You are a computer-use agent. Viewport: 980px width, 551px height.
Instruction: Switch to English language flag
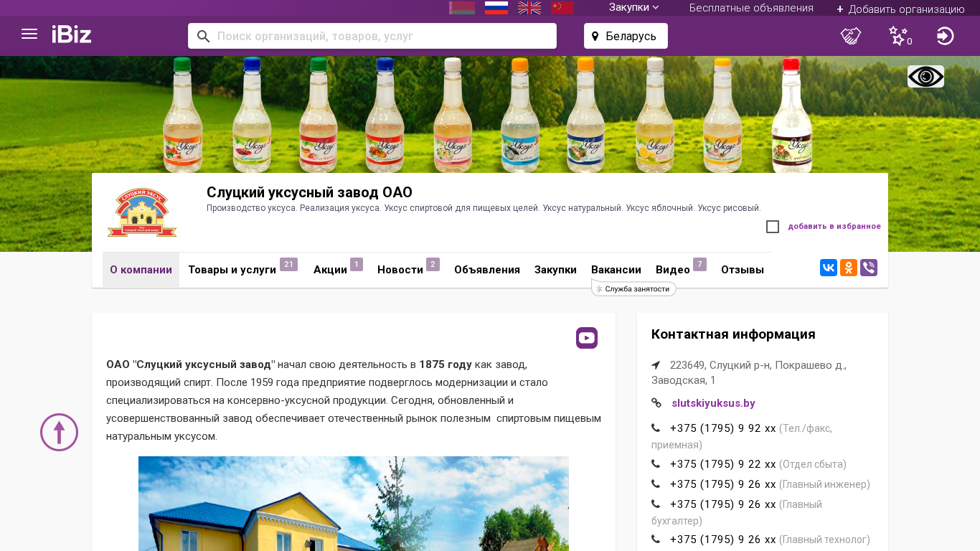[x=529, y=8]
